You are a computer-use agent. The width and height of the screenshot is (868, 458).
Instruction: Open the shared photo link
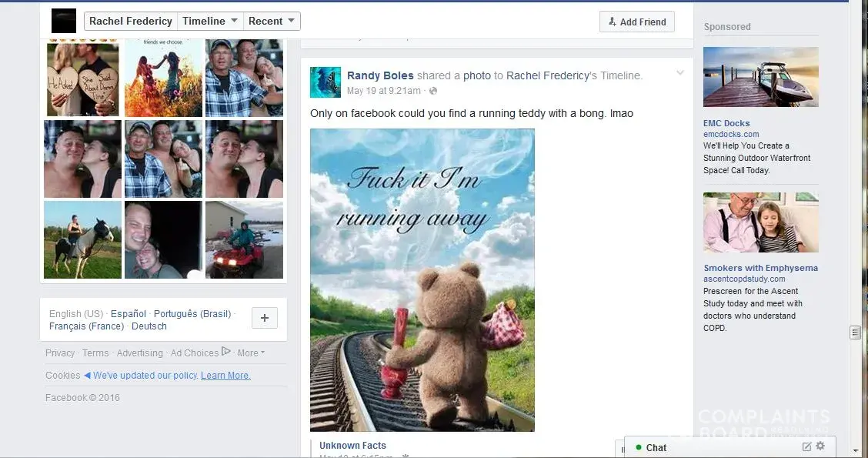tap(476, 75)
